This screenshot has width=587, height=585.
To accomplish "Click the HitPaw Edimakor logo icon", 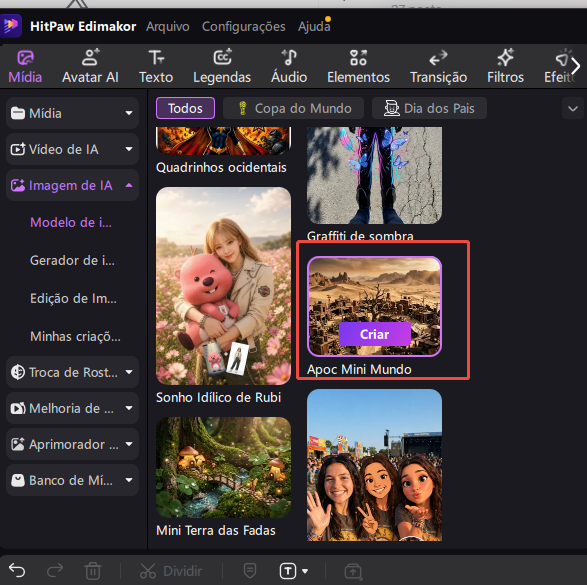I will tap(10, 25).
